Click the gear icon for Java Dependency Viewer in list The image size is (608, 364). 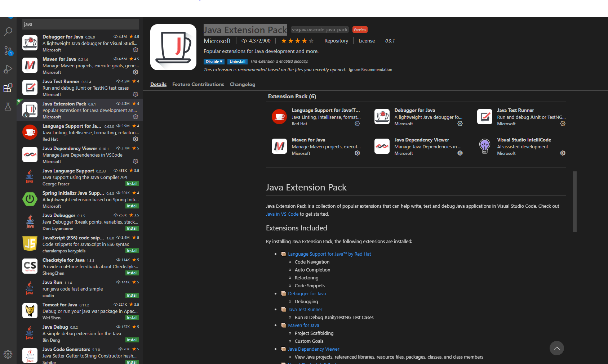pyautogui.click(x=136, y=161)
